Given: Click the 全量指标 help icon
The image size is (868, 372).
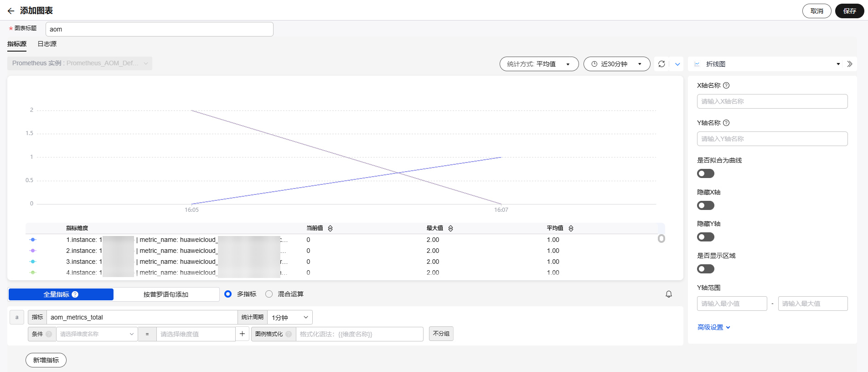Looking at the screenshot, I should pyautogui.click(x=75, y=294).
